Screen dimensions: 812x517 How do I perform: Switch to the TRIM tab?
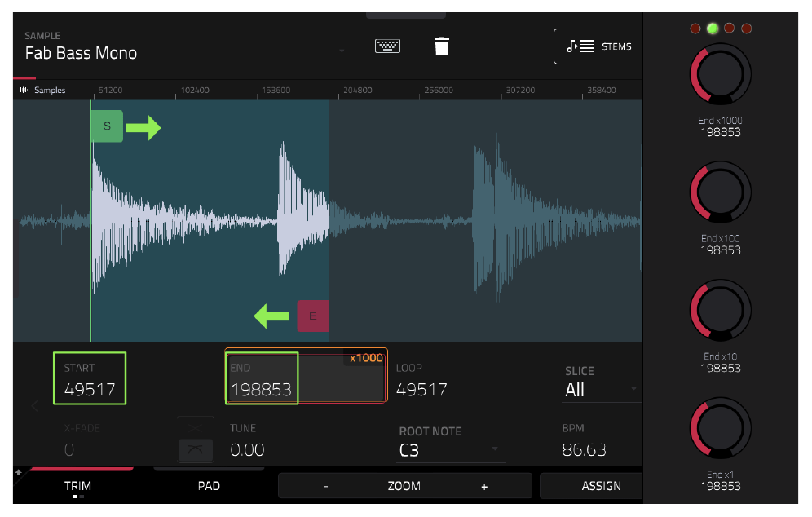tap(77, 486)
